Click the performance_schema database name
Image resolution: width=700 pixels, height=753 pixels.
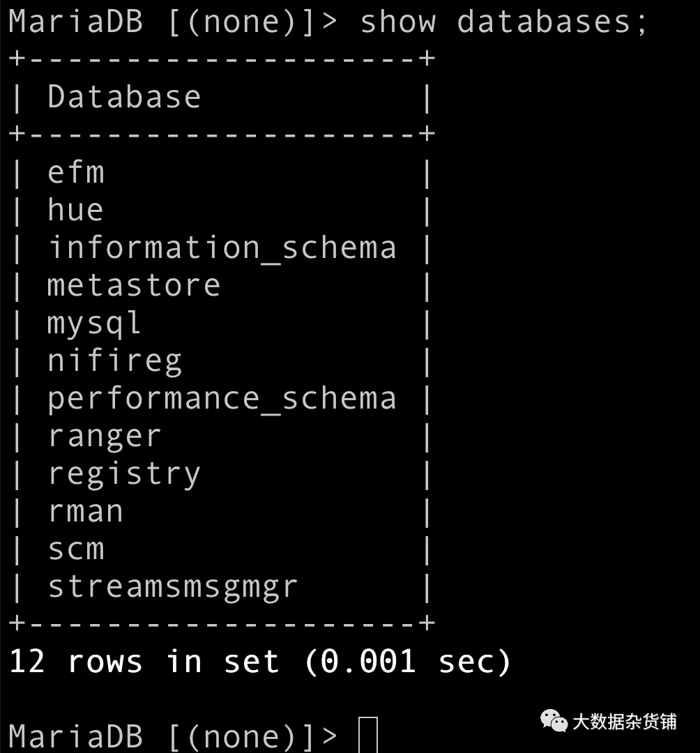tap(222, 398)
